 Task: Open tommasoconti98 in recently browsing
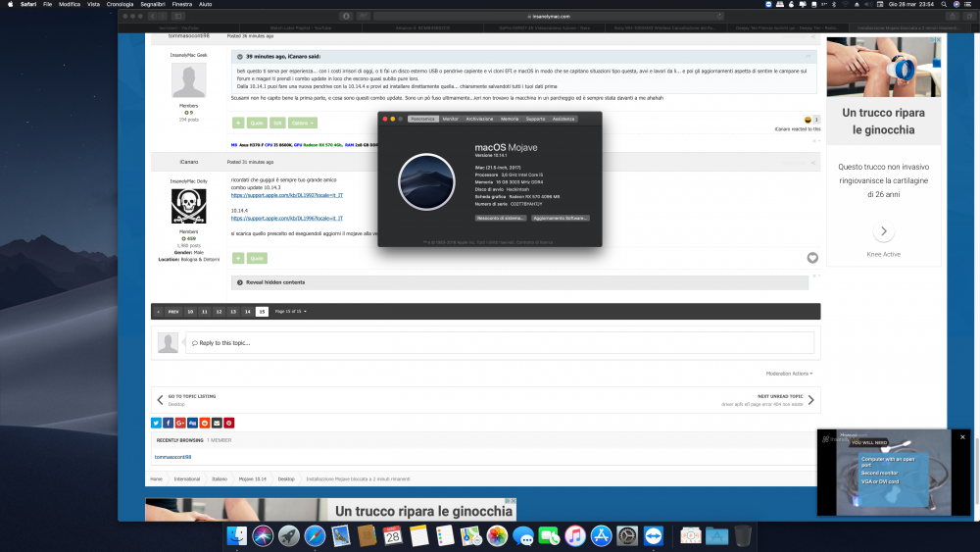[x=173, y=457]
